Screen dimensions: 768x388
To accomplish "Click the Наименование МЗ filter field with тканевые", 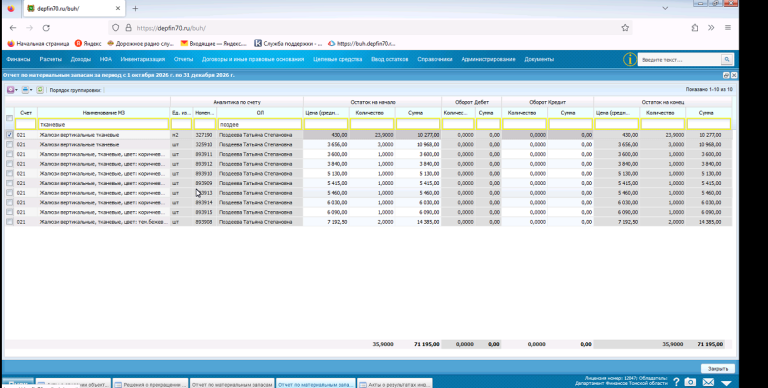I will pyautogui.click(x=103, y=124).
